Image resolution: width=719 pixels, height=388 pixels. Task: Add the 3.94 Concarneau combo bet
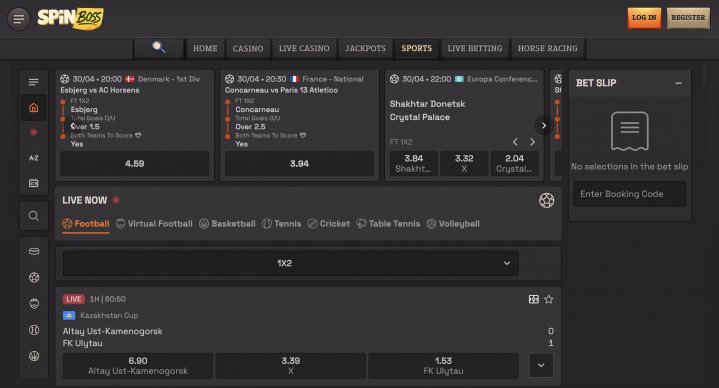click(299, 164)
